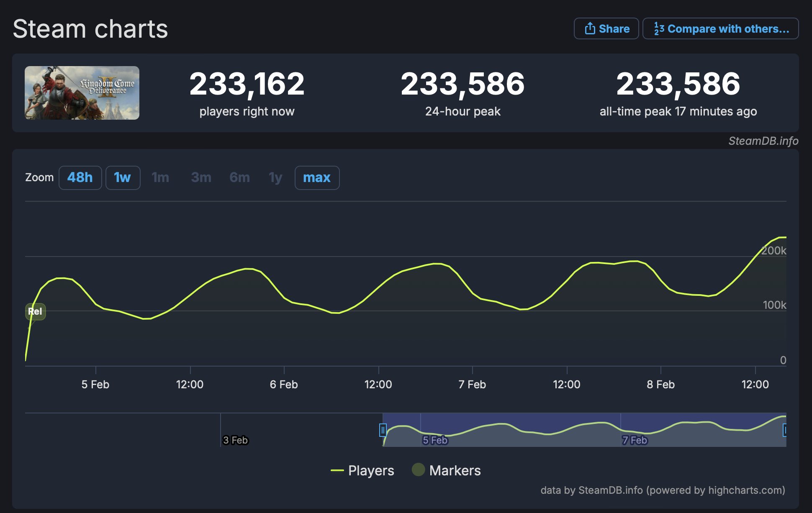Viewport: 812px width, 513px height.
Task: Click the data by SteamDB.info credits
Action: coord(663,490)
